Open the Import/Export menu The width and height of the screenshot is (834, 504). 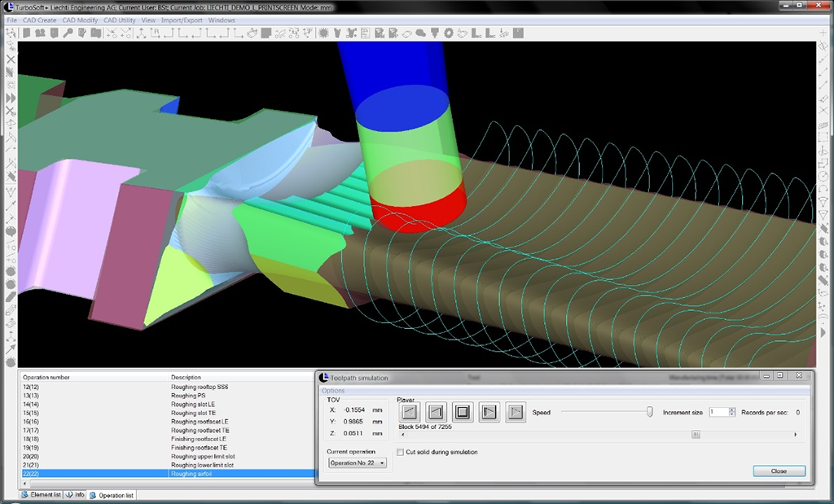click(x=182, y=20)
